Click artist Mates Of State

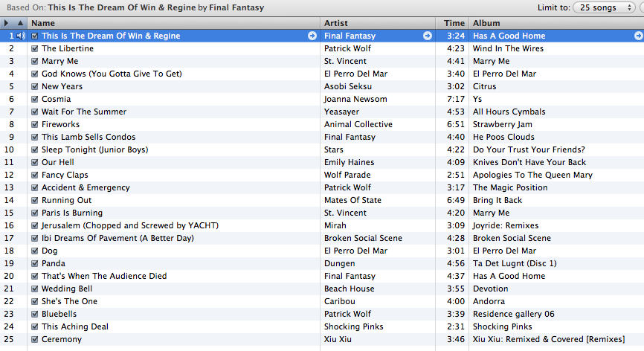pyautogui.click(x=352, y=200)
